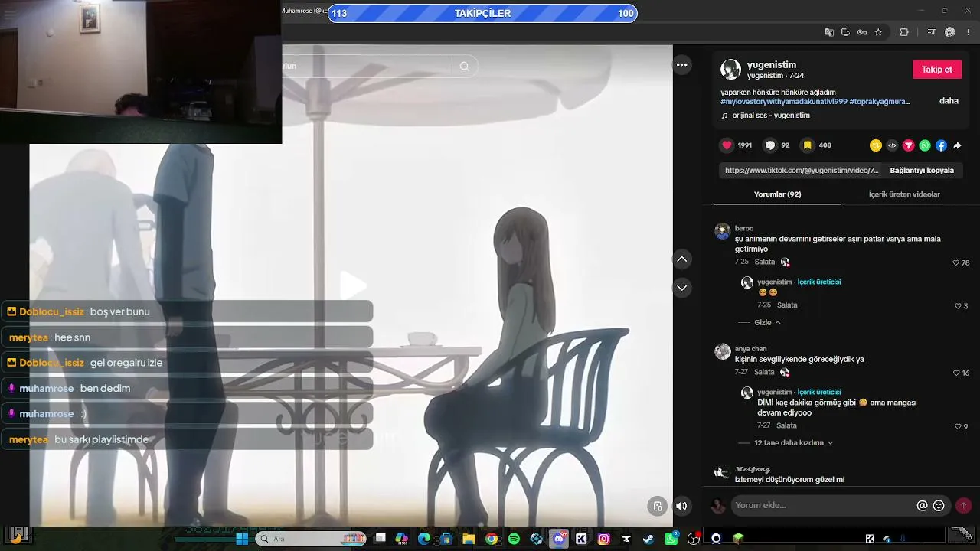Open Google Translate icon in address bar
Viewport: 980px width, 551px height.
click(829, 32)
